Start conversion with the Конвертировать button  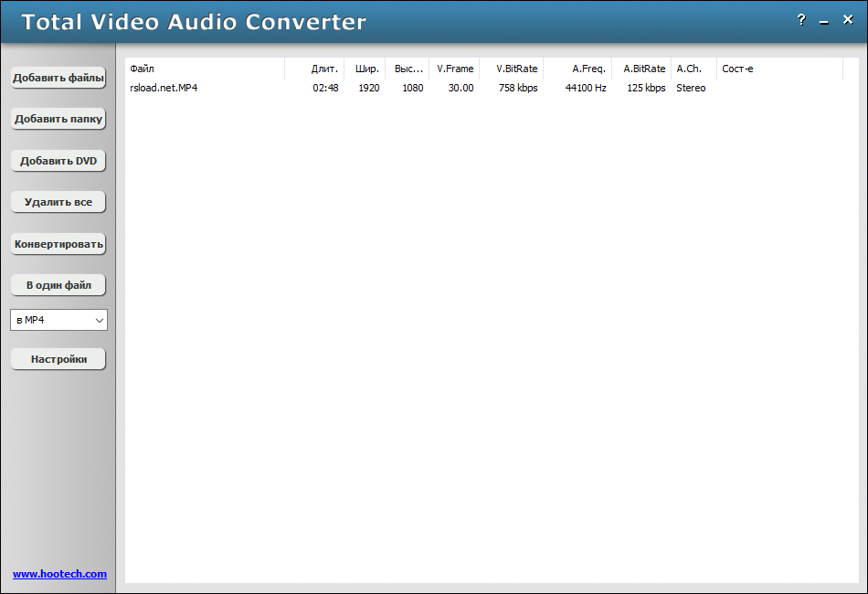[58, 243]
